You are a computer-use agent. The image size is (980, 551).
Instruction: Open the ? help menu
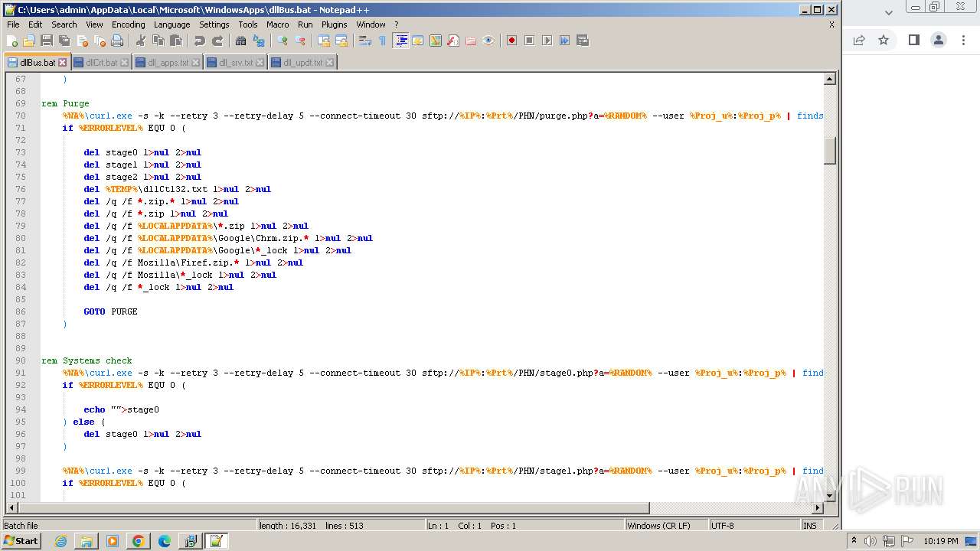point(396,24)
